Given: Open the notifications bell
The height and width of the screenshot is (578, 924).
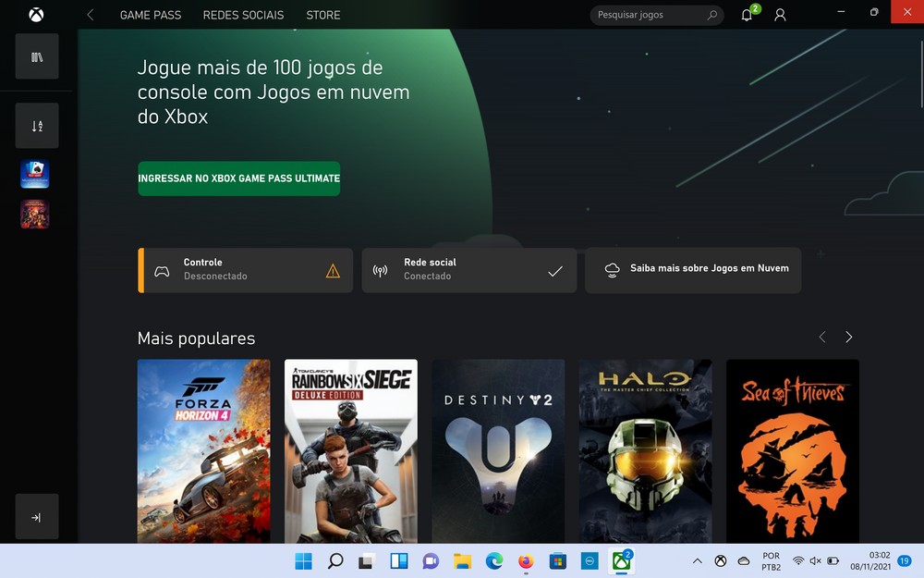Looking at the screenshot, I should (747, 15).
